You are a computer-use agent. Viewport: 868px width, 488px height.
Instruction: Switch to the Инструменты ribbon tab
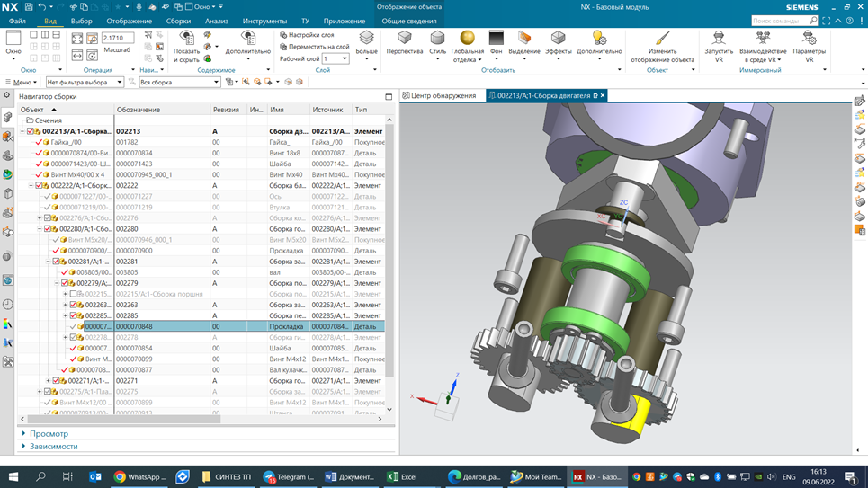(264, 21)
